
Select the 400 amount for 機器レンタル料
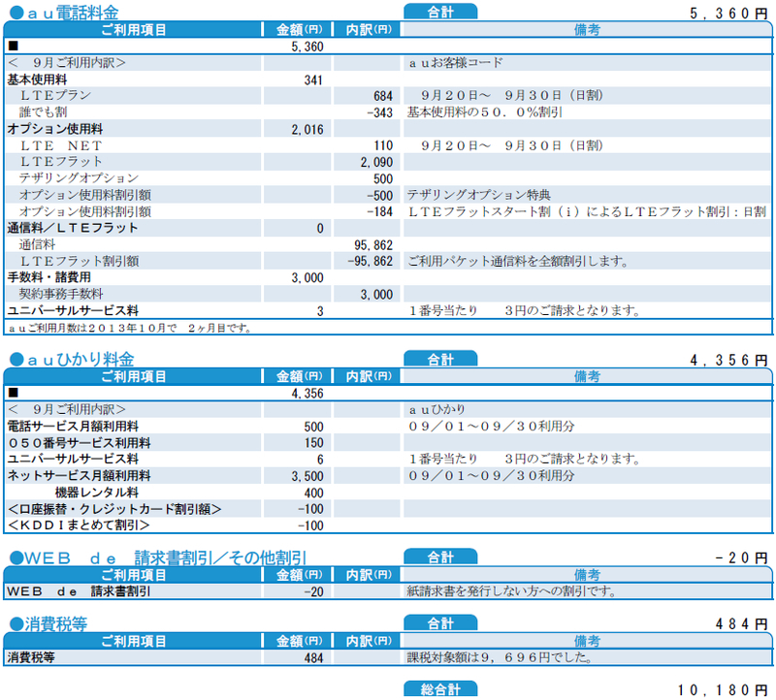[x=313, y=493]
